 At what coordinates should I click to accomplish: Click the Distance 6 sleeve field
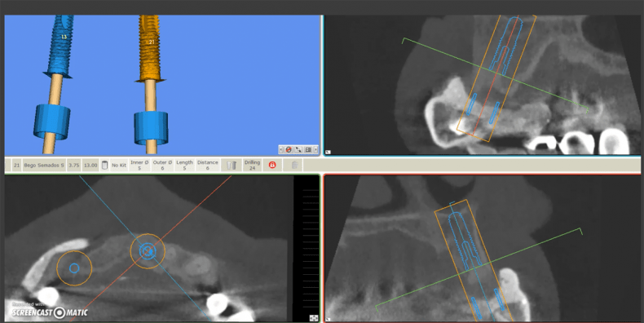coord(207,166)
